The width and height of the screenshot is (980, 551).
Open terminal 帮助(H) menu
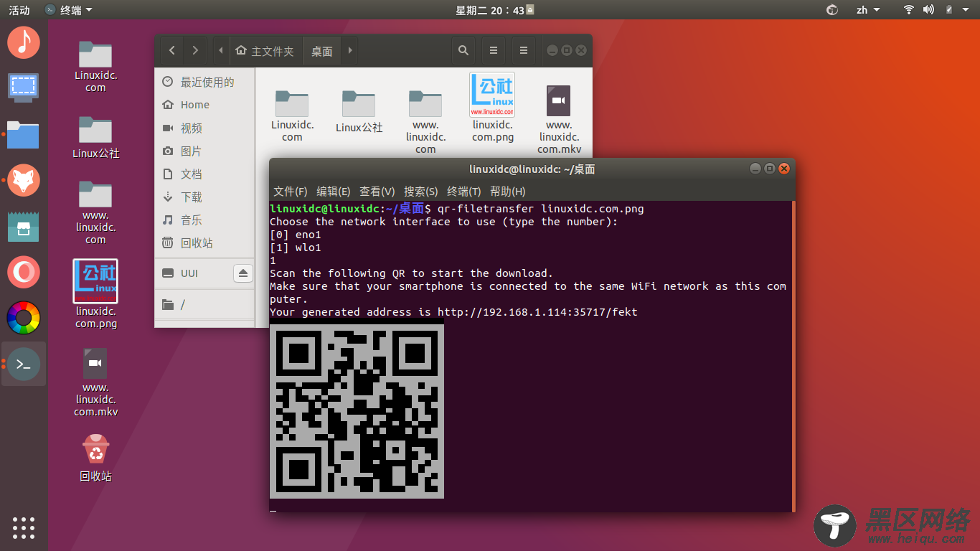pyautogui.click(x=508, y=192)
